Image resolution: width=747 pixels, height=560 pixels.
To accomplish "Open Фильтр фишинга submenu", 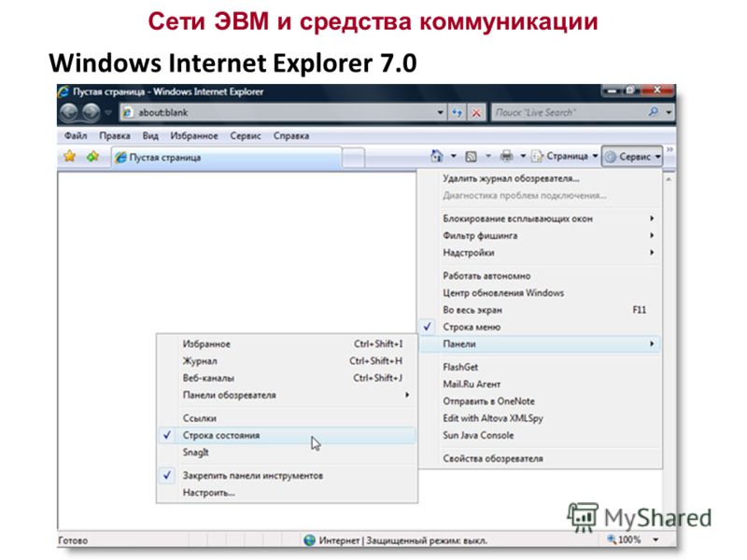I will pyautogui.click(x=541, y=236).
